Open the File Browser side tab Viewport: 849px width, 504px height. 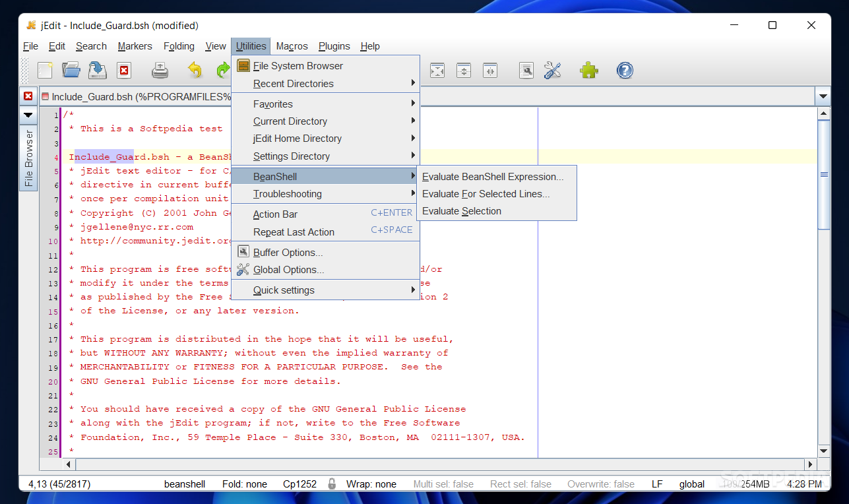28,158
